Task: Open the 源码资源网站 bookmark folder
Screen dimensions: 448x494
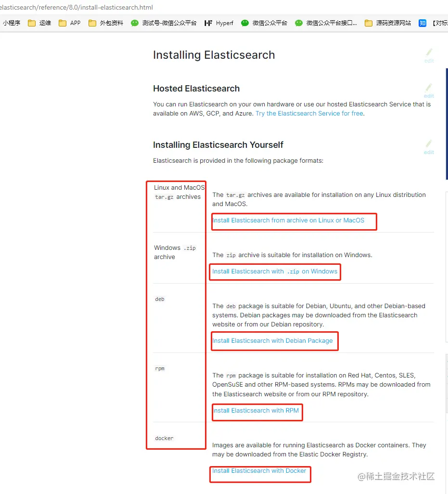Action: (x=388, y=23)
